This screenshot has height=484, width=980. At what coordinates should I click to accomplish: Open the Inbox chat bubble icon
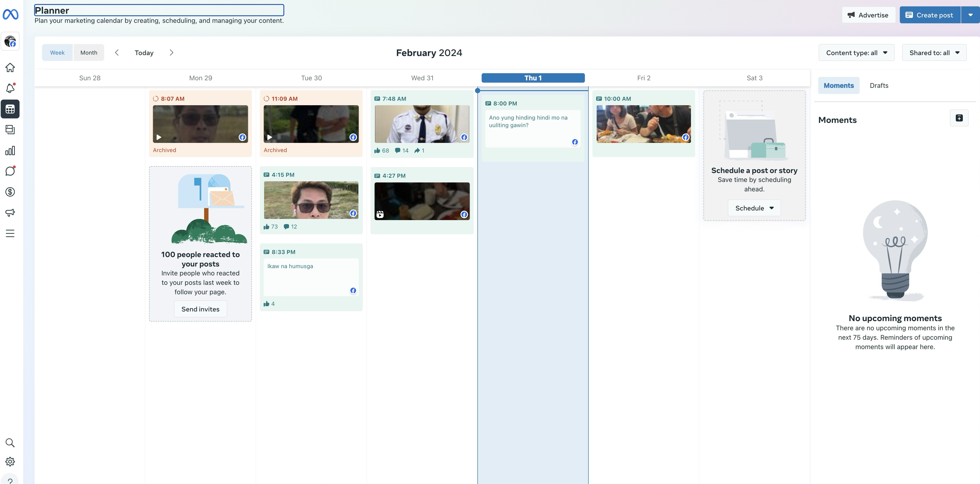click(10, 171)
